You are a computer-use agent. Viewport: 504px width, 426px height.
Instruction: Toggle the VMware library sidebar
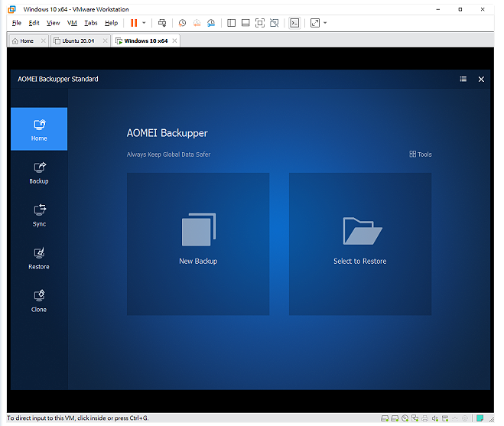[231, 23]
